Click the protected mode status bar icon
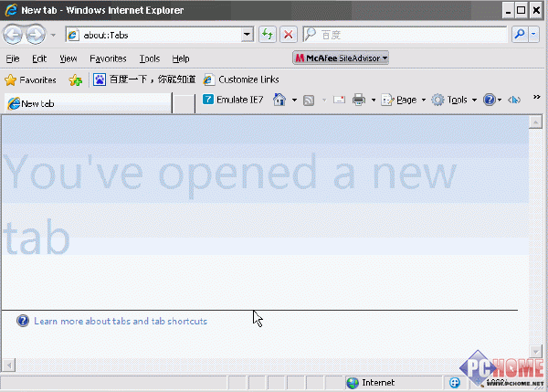548x392 pixels. click(x=455, y=383)
